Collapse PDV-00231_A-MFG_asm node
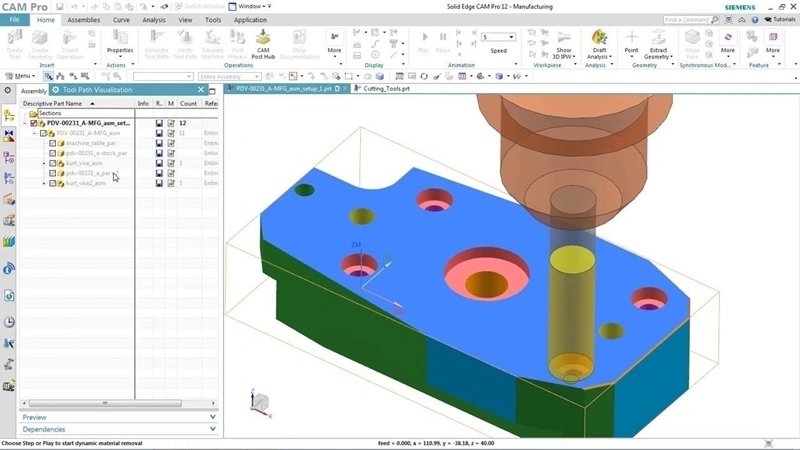800x450 pixels. 35,133
